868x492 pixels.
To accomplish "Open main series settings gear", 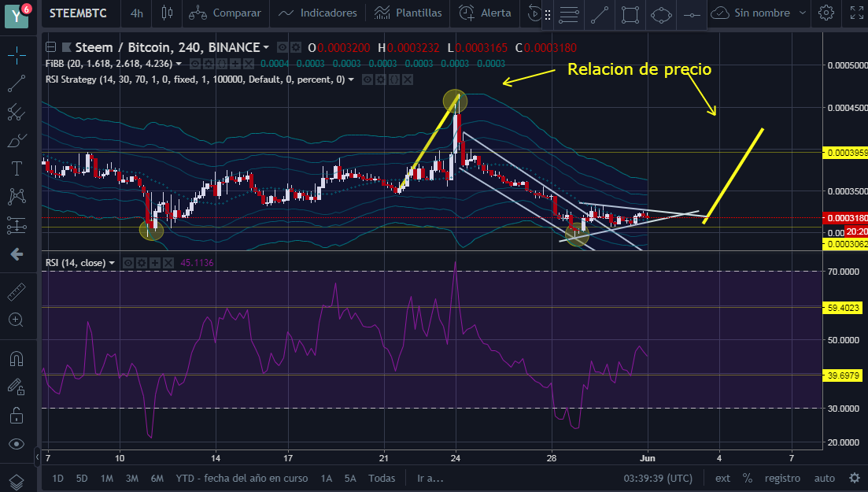I will coord(296,48).
